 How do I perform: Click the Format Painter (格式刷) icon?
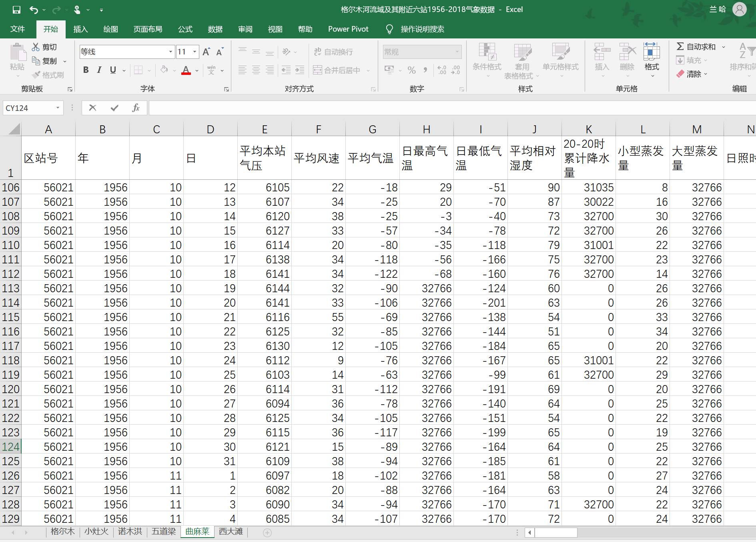[36, 75]
